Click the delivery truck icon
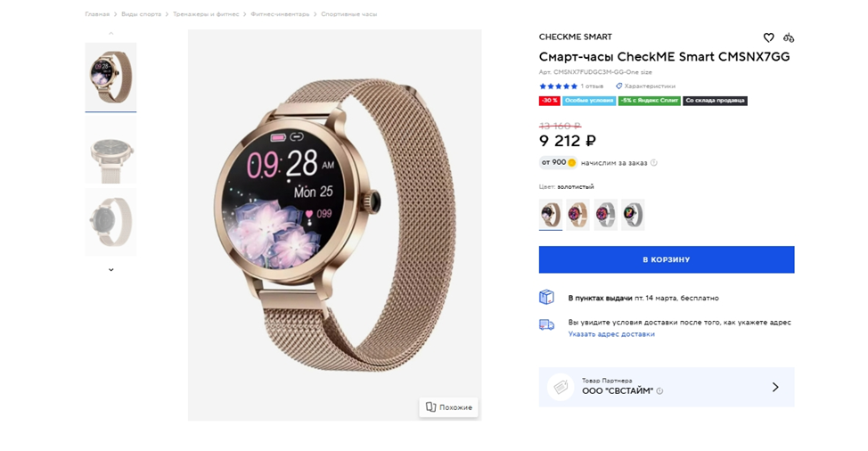 [x=546, y=324]
